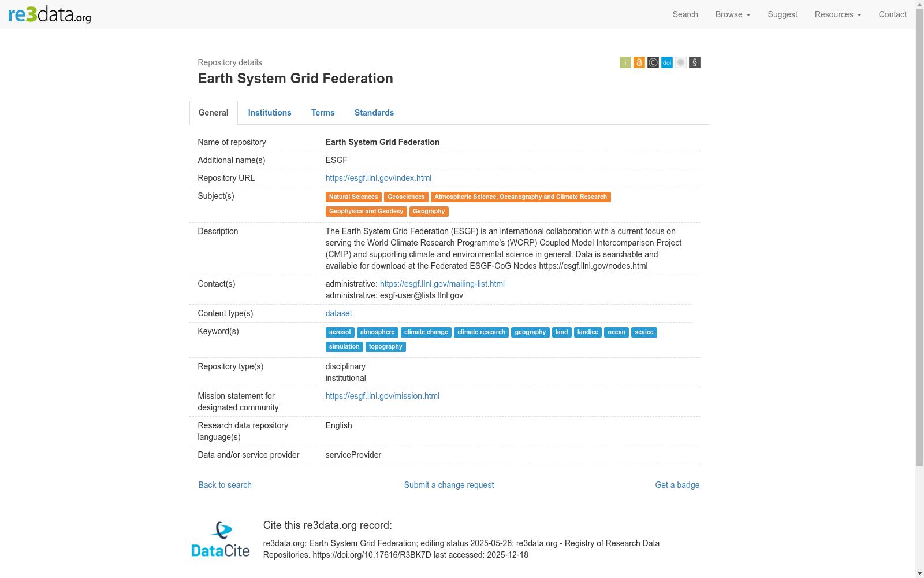Switch to the Institutions tab
The image size is (924, 578).
point(270,113)
